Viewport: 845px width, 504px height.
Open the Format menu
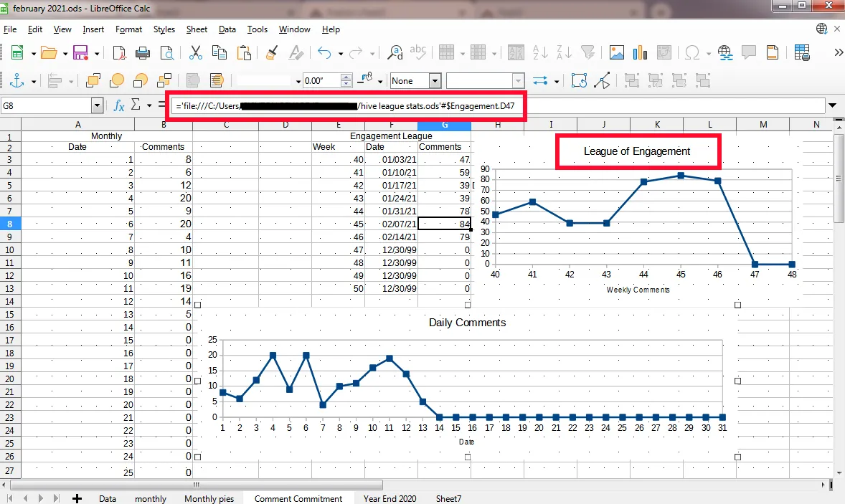pyautogui.click(x=129, y=29)
